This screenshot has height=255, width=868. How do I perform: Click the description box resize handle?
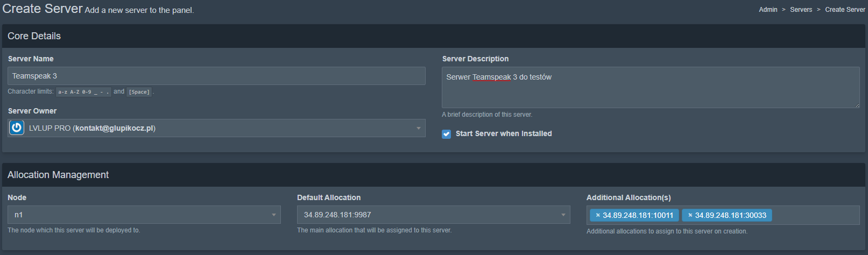tap(857, 105)
